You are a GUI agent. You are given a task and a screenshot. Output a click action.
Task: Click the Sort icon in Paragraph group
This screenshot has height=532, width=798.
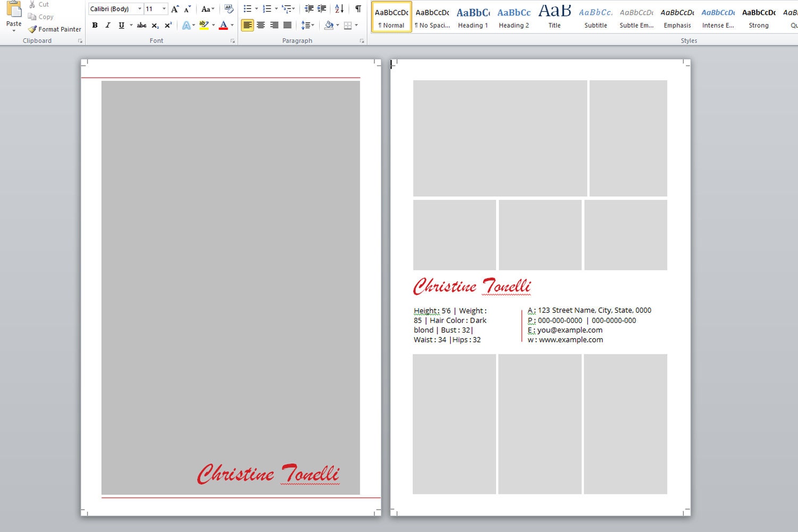coord(339,9)
